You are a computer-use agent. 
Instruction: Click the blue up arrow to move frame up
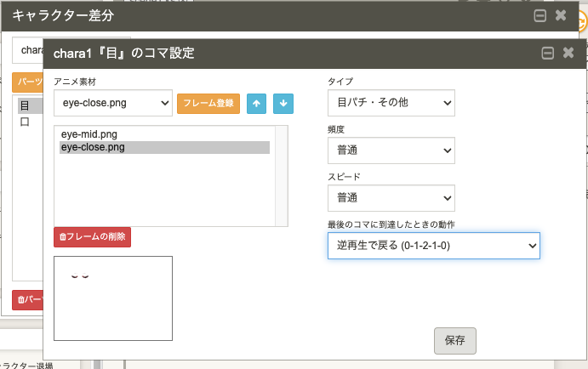(257, 104)
